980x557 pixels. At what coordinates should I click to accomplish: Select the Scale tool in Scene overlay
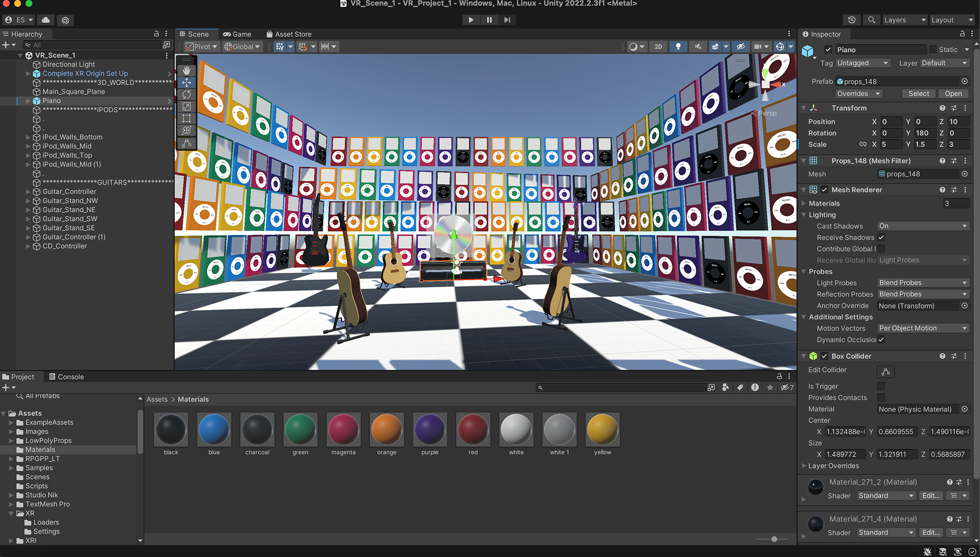point(187,107)
